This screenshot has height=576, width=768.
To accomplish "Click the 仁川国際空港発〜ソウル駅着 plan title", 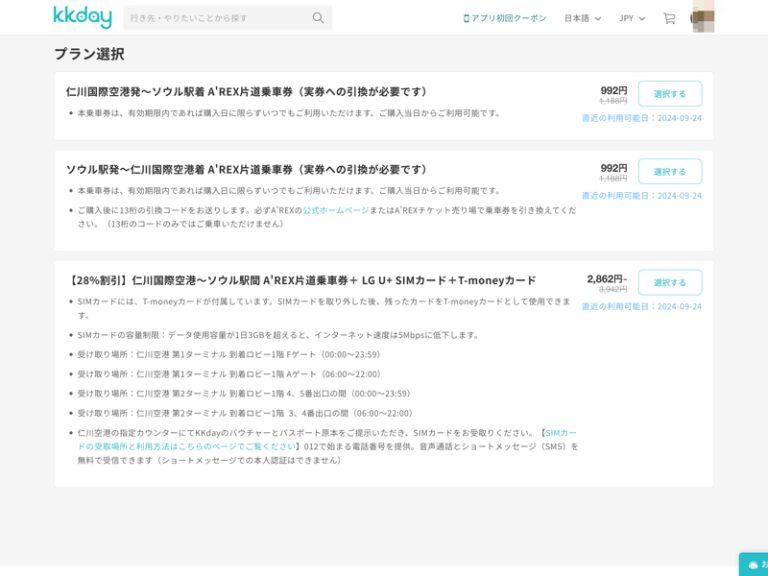I will coord(246,92).
